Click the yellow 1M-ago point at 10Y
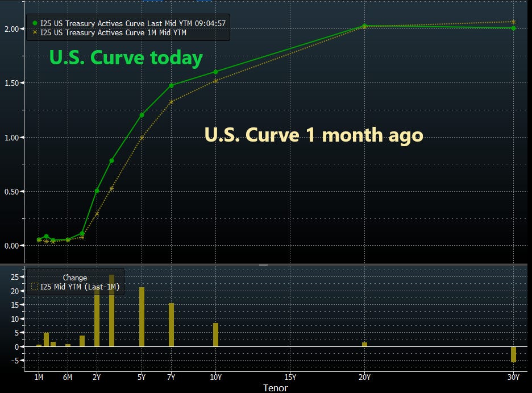 pos(216,81)
